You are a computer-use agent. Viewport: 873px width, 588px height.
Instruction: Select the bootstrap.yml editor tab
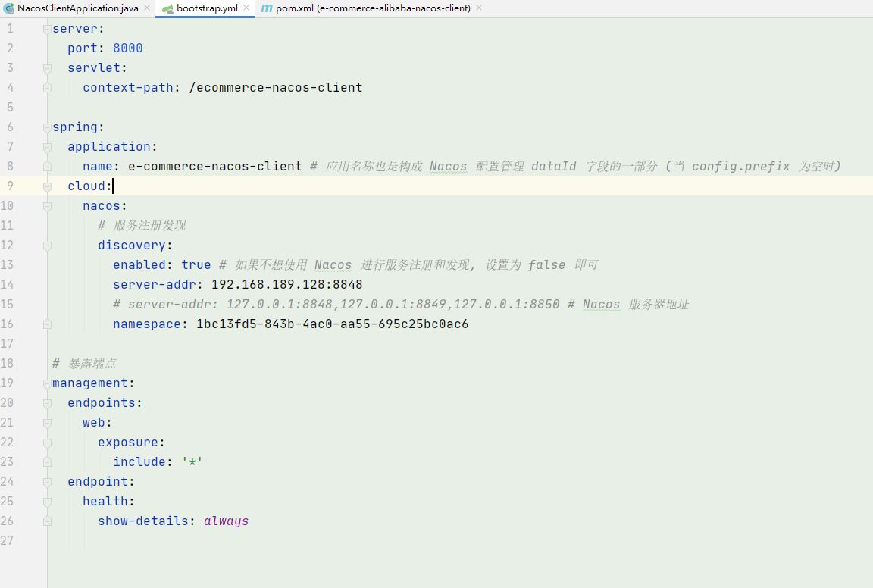pos(207,8)
